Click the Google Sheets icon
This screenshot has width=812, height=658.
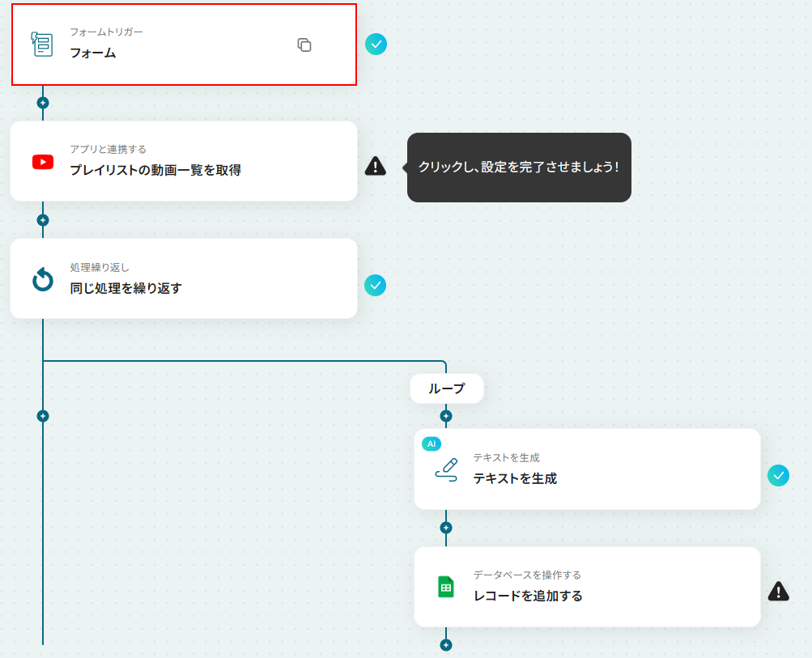(446, 587)
